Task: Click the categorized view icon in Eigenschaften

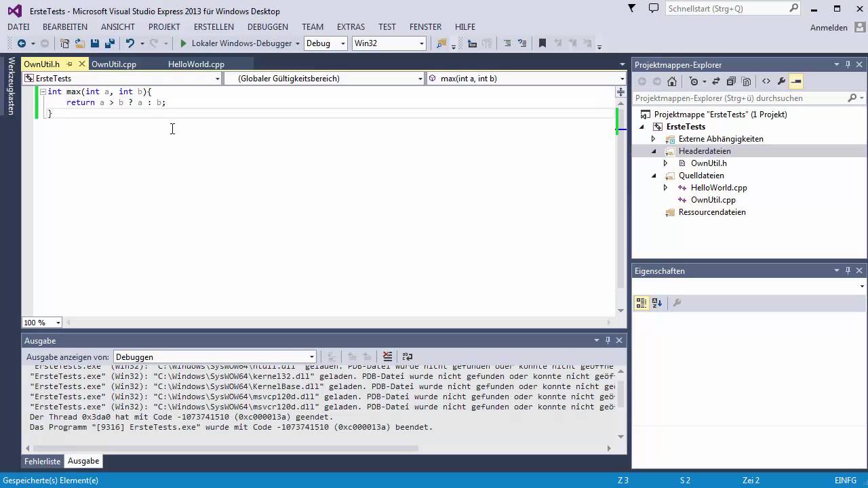Action: pos(642,303)
